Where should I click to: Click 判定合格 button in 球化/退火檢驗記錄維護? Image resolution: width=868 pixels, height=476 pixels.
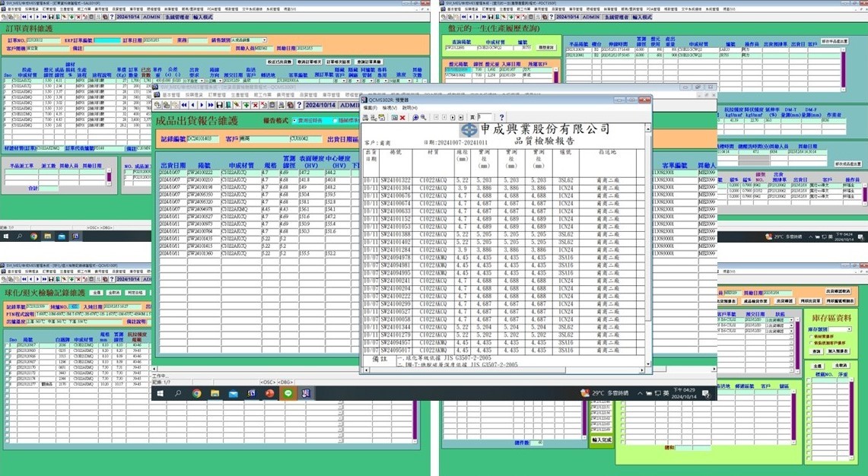tap(135, 292)
